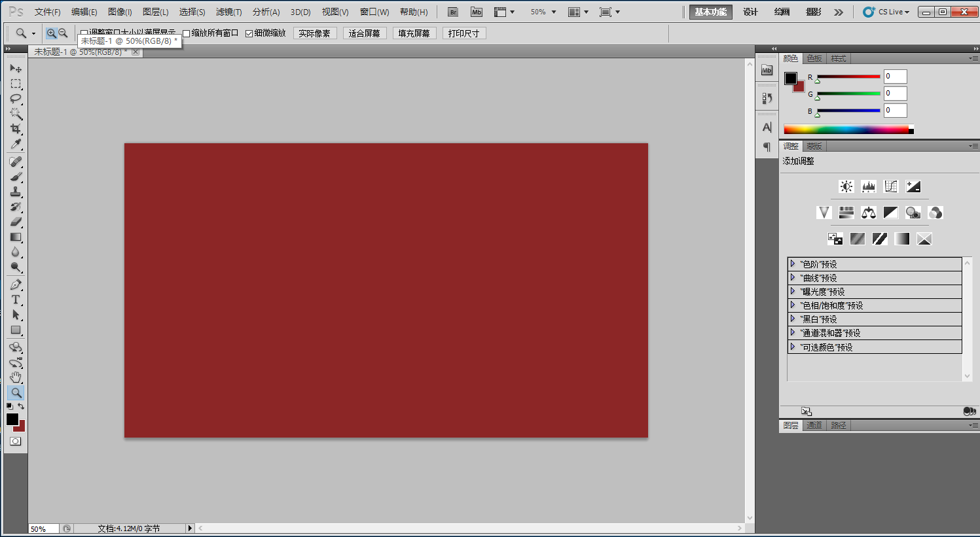The width and height of the screenshot is (980, 537).
Task: Select the Rectangle shape tool
Action: coord(16,330)
